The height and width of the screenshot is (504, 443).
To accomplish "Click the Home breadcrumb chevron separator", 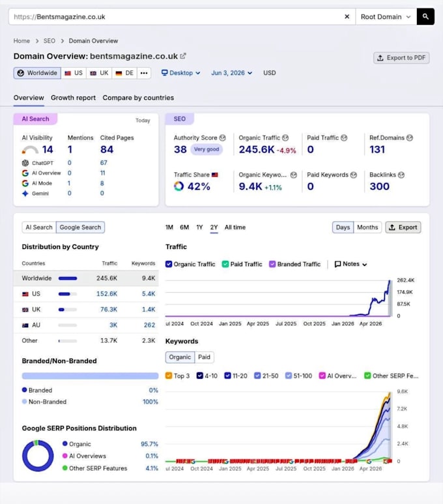I will click(37, 41).
